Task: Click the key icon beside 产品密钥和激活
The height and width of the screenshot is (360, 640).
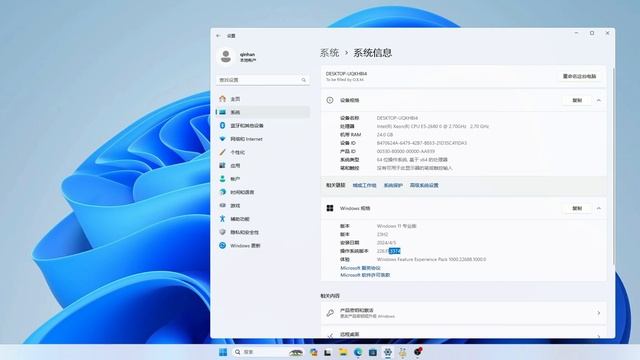Action: coord(330,313)
